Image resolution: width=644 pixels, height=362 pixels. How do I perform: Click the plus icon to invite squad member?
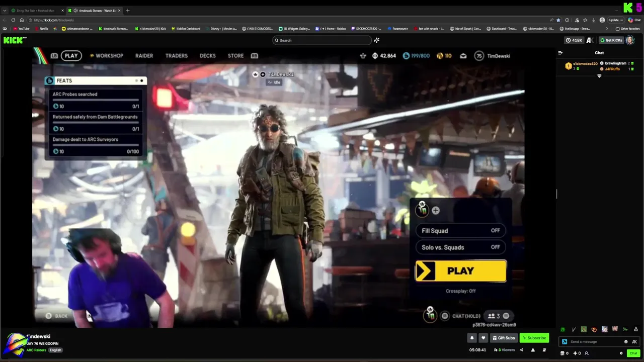(436, 211)
